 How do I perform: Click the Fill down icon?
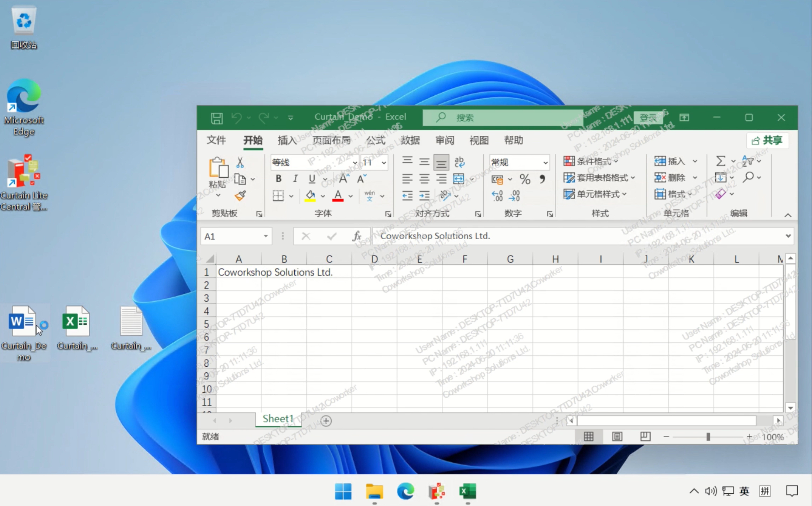click(x=721, y=177)
